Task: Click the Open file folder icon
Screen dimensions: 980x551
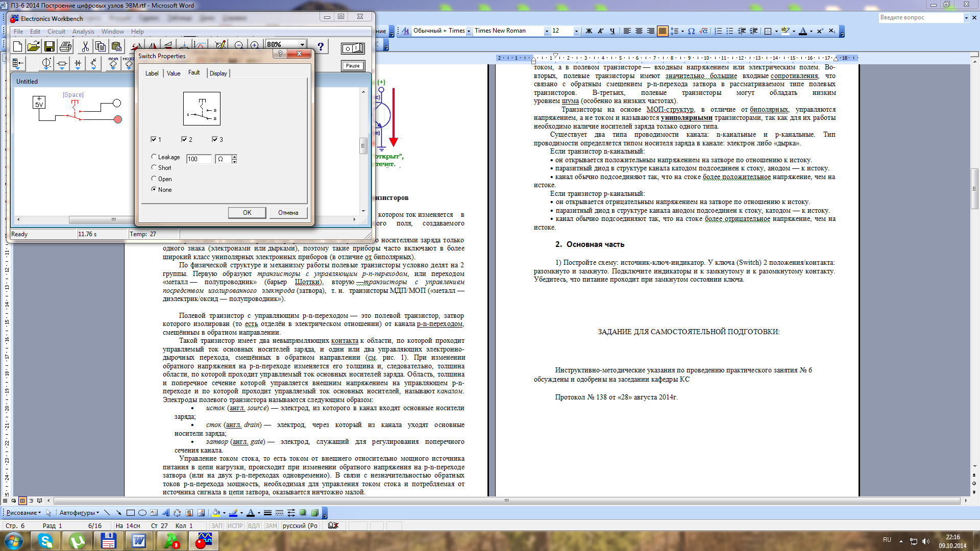Action: [x=34, y=47]
